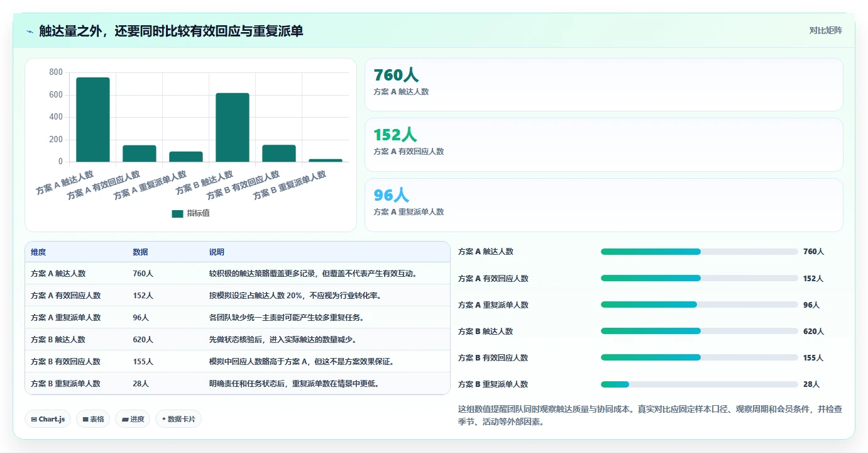Screen dimensions: 868x453
Task: Click the 方案 A 有效回应人数 bar in the chart
Action: (x=140, y=154)
